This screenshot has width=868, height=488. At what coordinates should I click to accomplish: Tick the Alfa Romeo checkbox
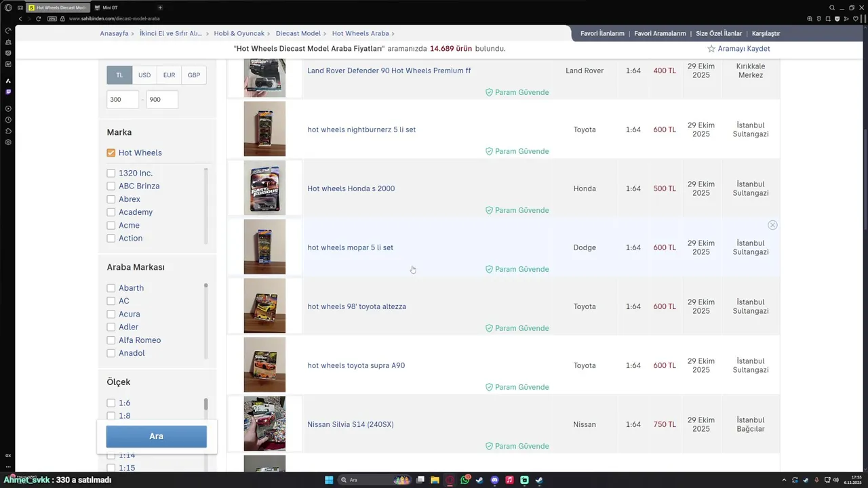click(111, 340)
